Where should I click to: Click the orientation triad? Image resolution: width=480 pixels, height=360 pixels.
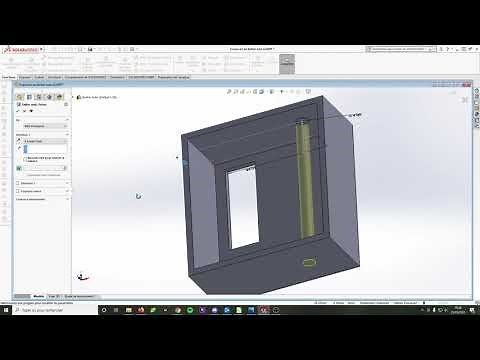coord(83,277)
